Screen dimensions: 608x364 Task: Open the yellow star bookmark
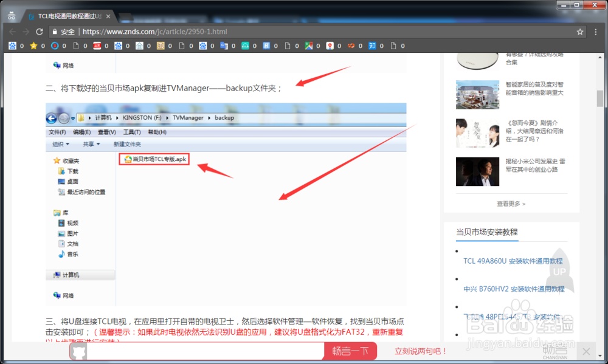[33, 46]
